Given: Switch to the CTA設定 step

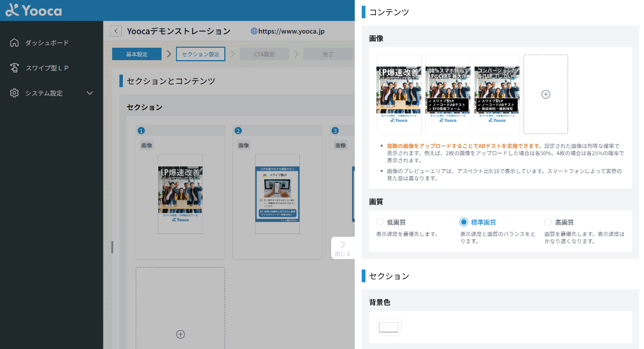Looking at the screenshot, I should coord(265,54).
